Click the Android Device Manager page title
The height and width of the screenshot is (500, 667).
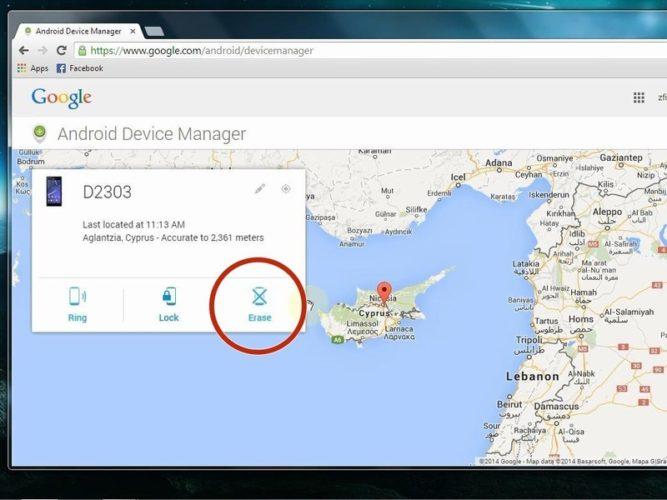click(151, 134)
